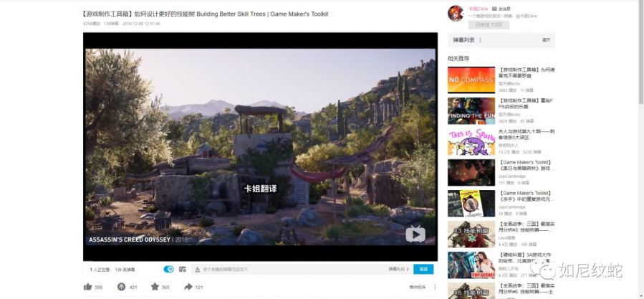This screenshot has height=299, width=644.
Task: Toggle the danmaku display switch
Action: pos(168,269)
